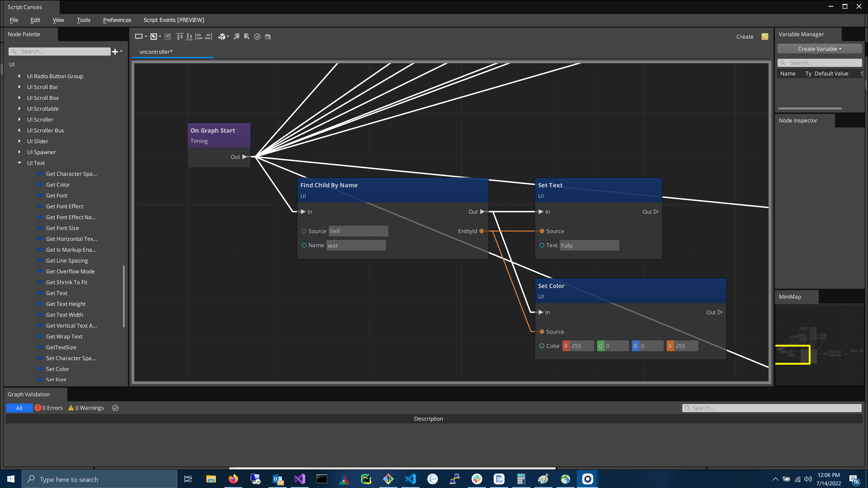Expand the UI Slider tree category

click(19, 141)
